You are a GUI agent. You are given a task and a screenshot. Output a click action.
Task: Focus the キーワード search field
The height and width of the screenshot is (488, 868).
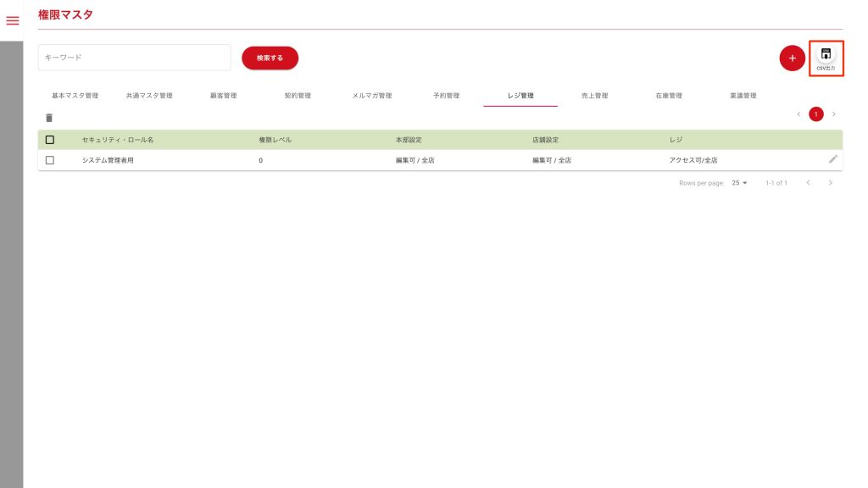(x=135, y=58)
